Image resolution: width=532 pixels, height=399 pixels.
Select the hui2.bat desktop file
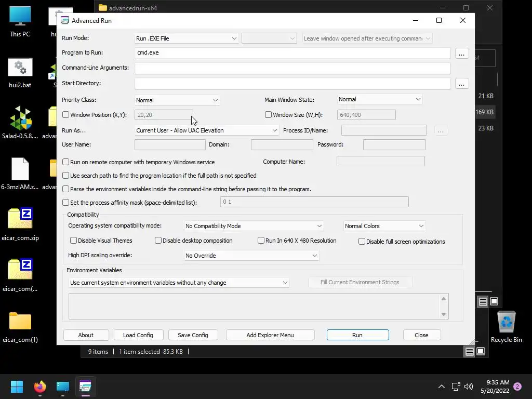click(20, 73)
